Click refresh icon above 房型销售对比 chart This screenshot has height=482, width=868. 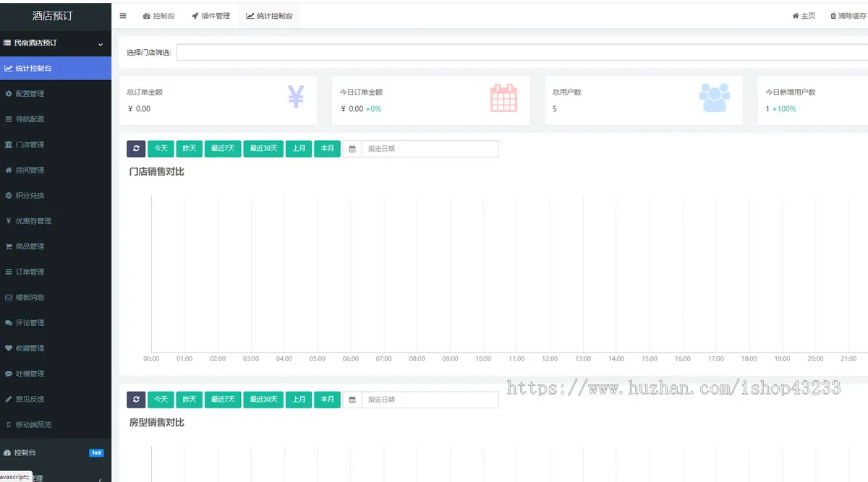pos(136,400)
